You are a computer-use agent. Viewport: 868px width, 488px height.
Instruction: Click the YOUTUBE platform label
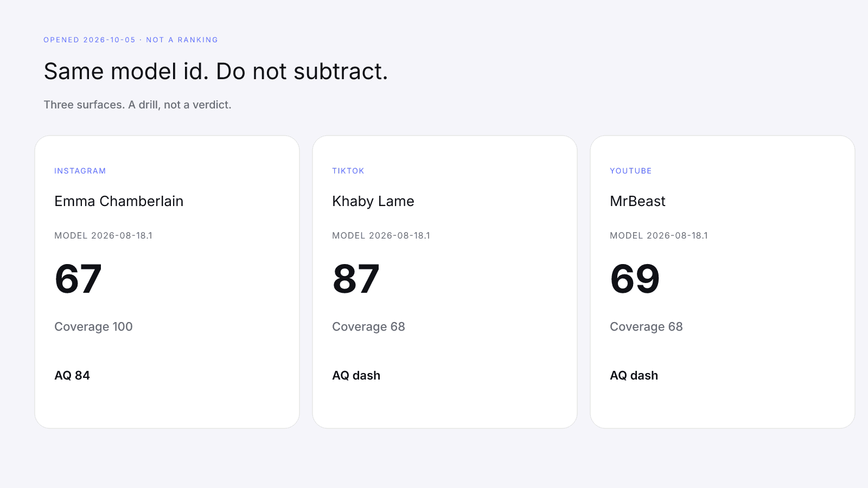(631, 171)
